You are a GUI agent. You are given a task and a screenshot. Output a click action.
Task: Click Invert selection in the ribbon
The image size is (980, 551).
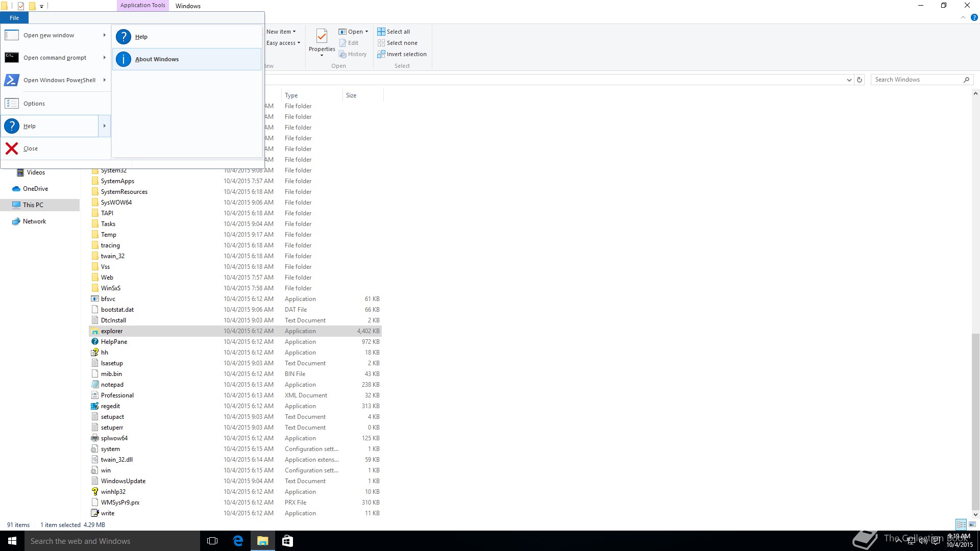pyautogui.click(x=402, y=54)
